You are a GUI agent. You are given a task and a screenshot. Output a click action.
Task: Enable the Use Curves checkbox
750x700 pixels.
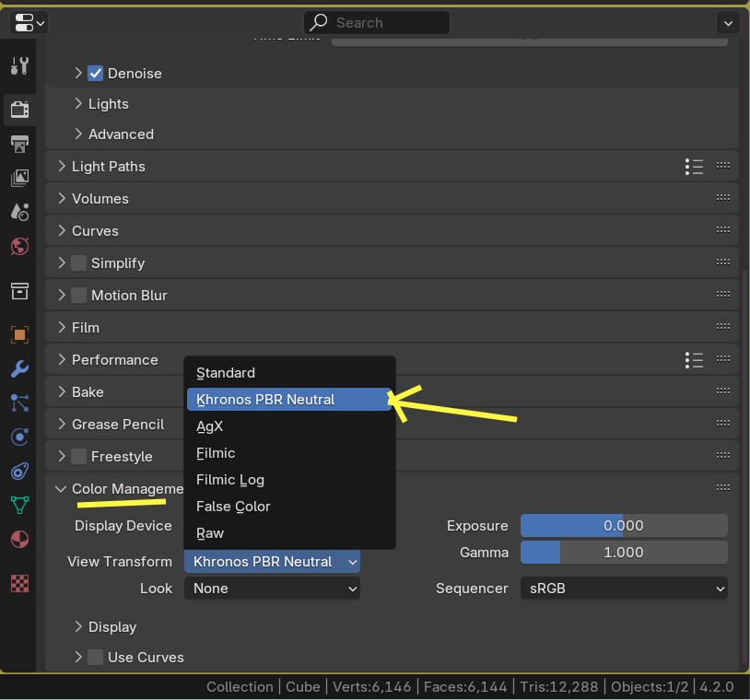pos(96,658)
